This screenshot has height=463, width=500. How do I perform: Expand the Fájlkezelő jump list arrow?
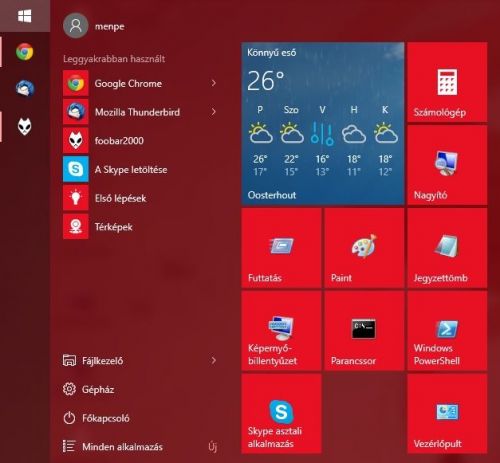[214, 360]
